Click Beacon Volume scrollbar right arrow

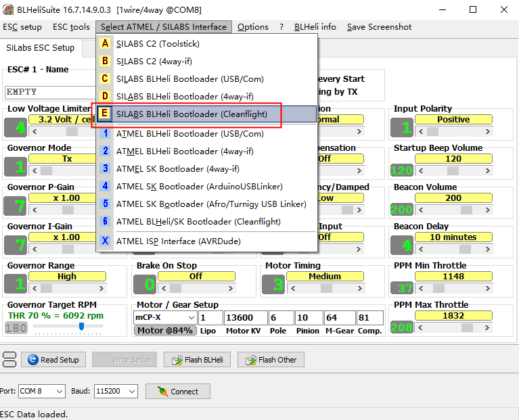[488, 210]
